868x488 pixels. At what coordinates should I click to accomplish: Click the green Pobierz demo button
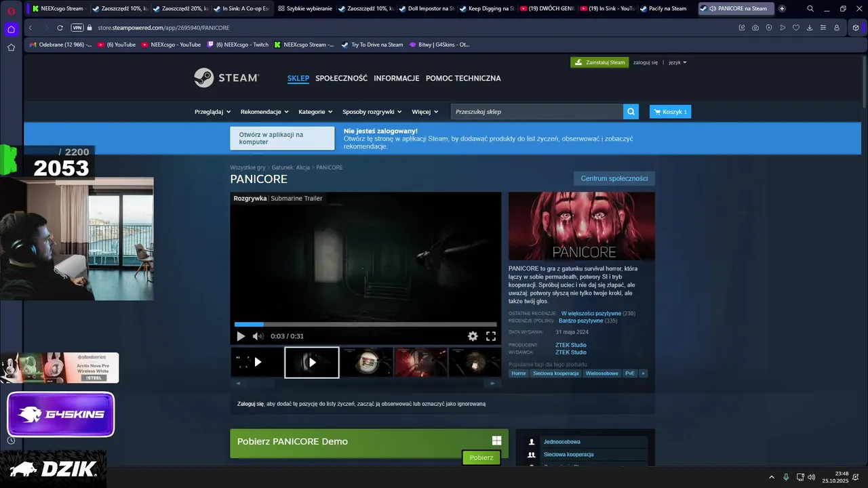(481, 457)
